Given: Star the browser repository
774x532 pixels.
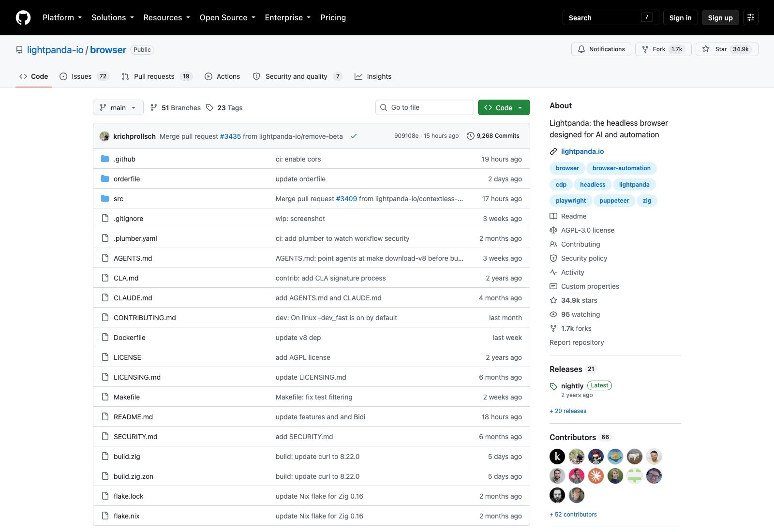Looking at the screenshot, I should click(727, 49).
